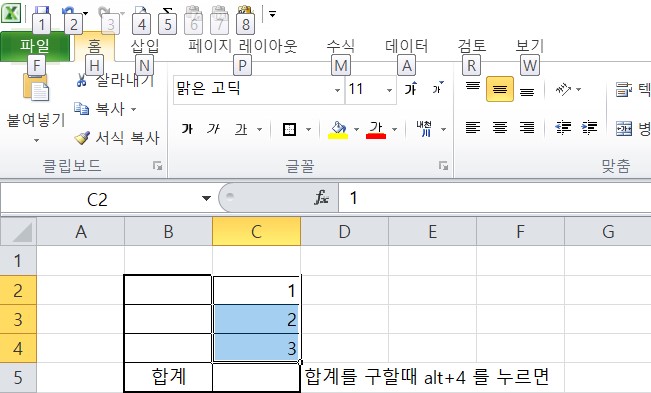Open the Undo history dropdown arrow
This screenshot has width=651, height=393.
pos(85,13)
